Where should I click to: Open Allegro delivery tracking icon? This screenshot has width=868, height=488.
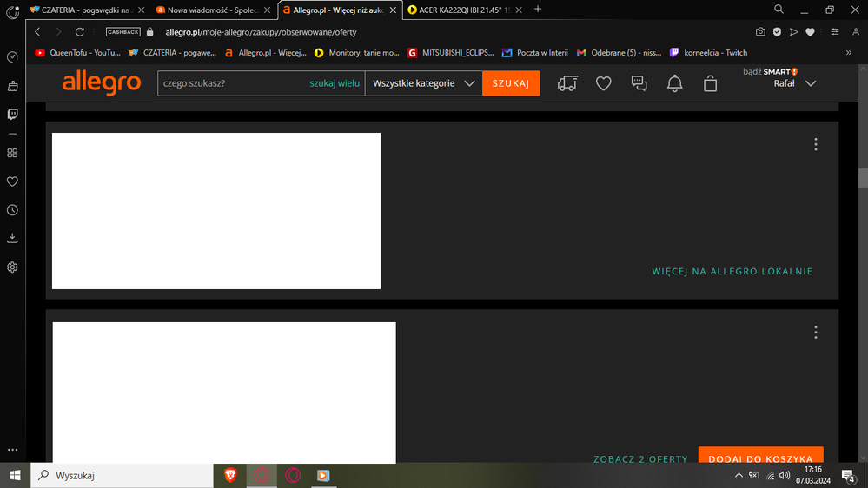(567, 83)
